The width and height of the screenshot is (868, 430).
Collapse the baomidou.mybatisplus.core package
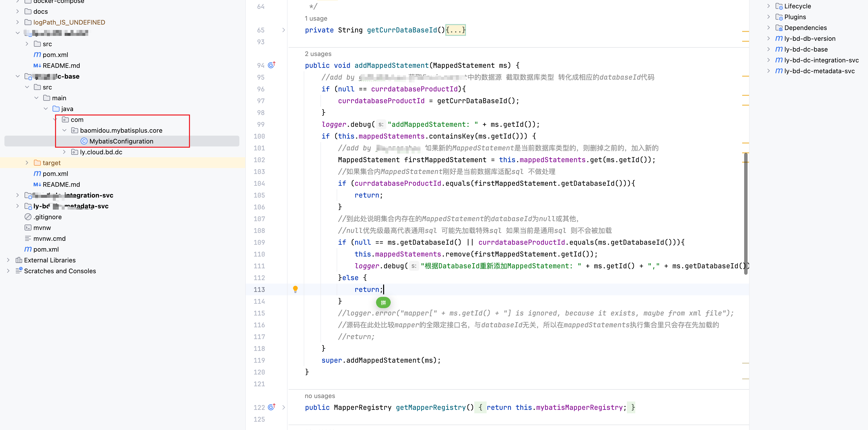click(64, 130)
